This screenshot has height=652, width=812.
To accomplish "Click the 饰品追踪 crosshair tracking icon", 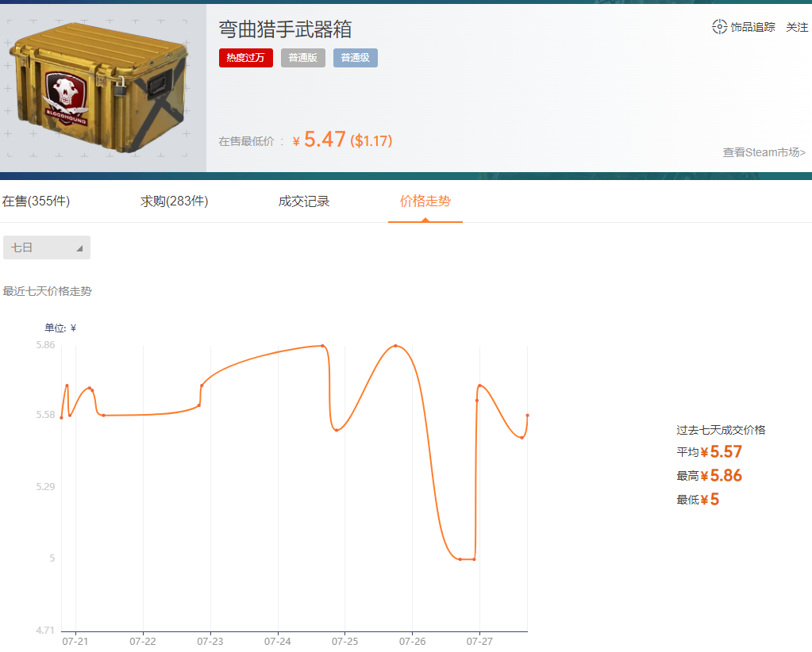I will 721,27.
